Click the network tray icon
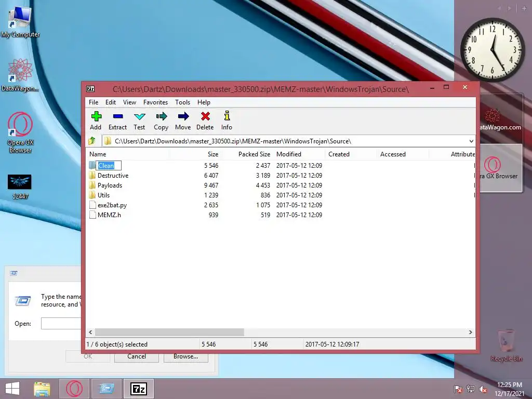The height and width of the screenshot is (399, 532). point(471,389)
